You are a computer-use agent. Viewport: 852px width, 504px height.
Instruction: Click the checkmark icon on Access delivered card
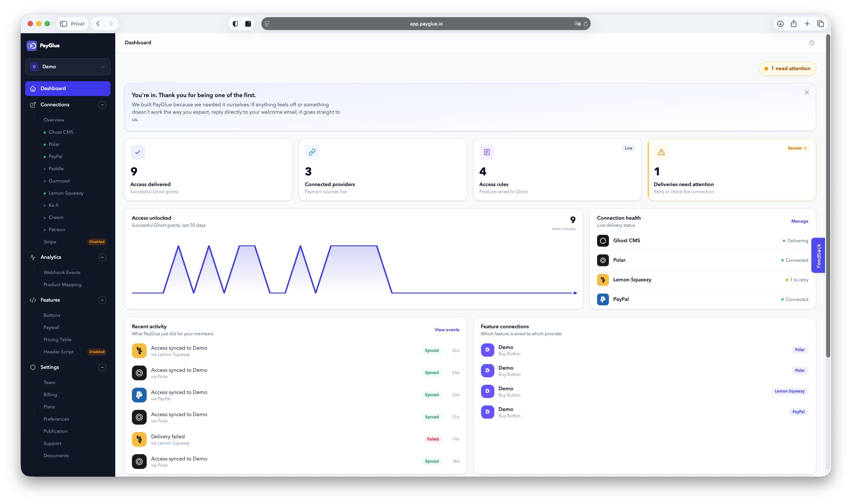point(138,152)
